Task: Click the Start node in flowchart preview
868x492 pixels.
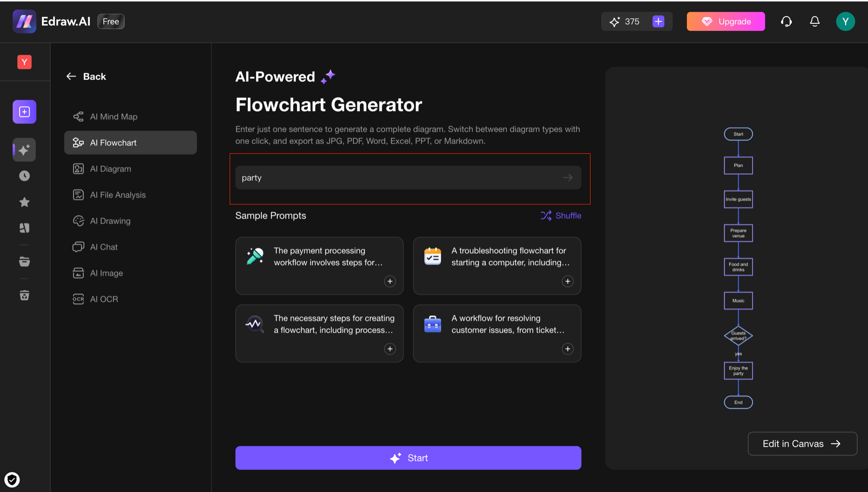Action: [x=738, y=134]
